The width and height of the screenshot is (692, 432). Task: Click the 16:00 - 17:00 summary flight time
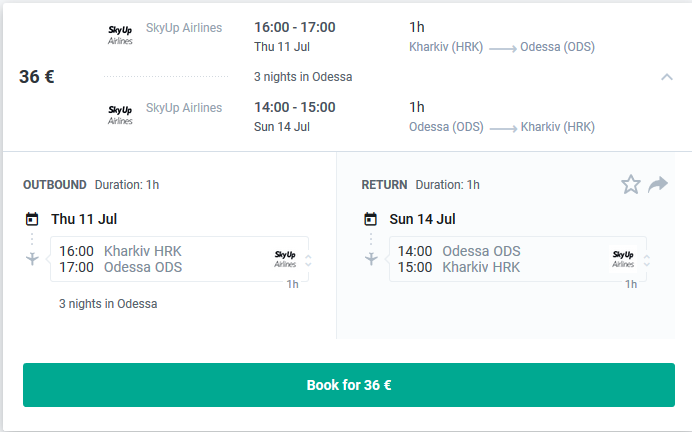coord(295,27)
